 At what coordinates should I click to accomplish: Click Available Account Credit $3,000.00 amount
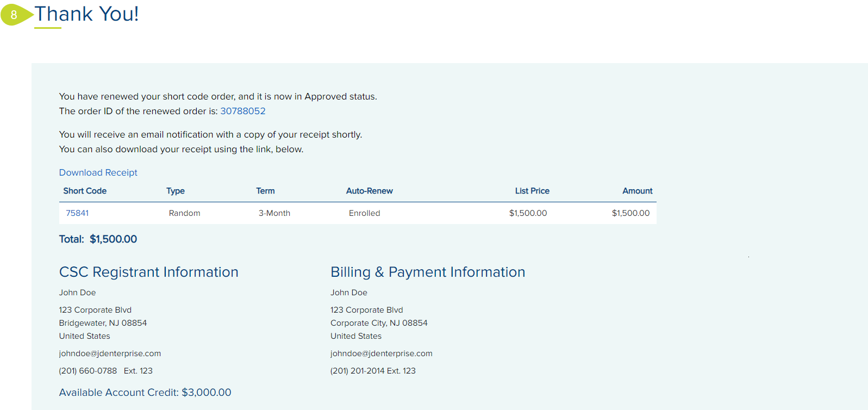tap(206, 393)
